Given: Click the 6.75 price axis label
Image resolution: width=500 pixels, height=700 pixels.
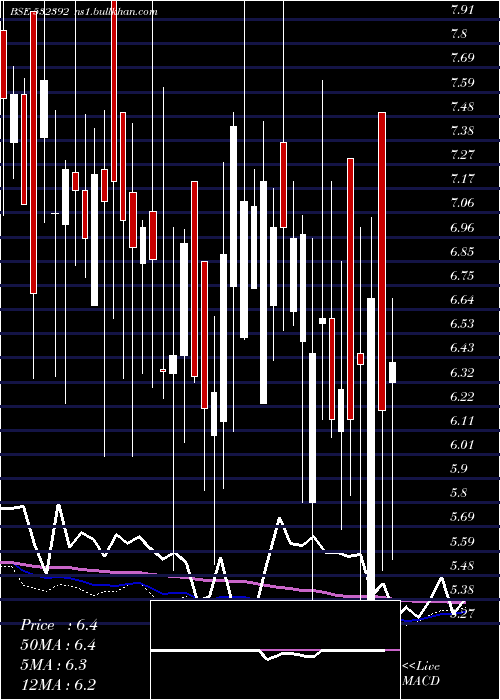Looking at the screenshot, I should tap(462, 276).
